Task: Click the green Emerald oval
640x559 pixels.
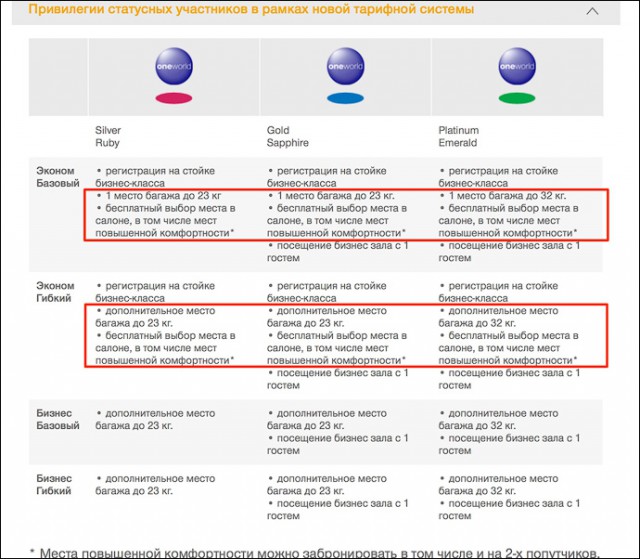Action: point(517,98)
